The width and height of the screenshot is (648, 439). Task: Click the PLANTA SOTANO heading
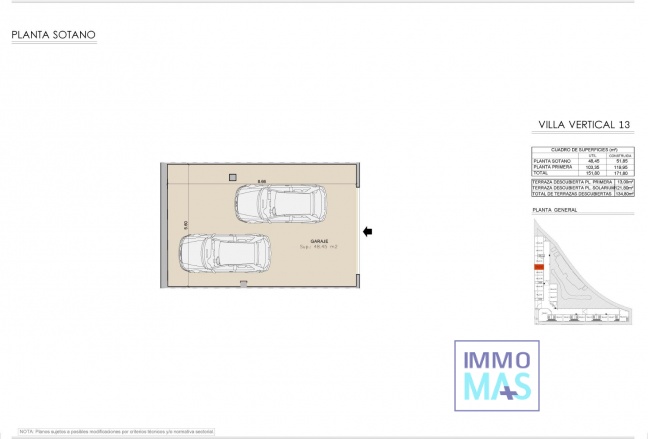click(53, 35)
